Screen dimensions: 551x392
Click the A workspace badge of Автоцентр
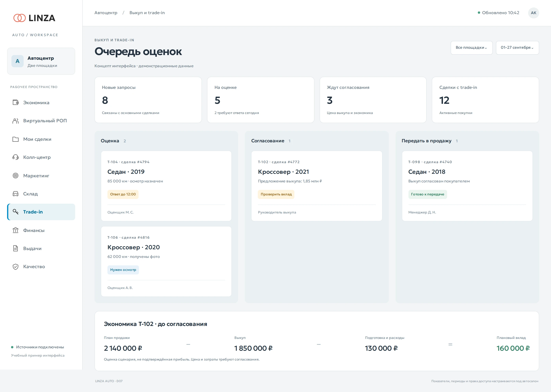click(17, 61)
